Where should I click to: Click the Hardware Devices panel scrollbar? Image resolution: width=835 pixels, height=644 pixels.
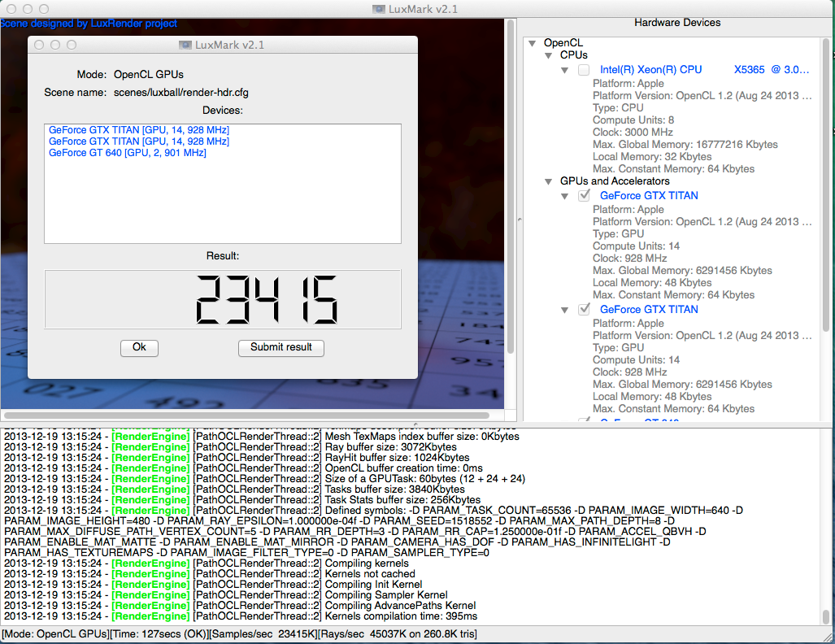(x=826, y=184)
